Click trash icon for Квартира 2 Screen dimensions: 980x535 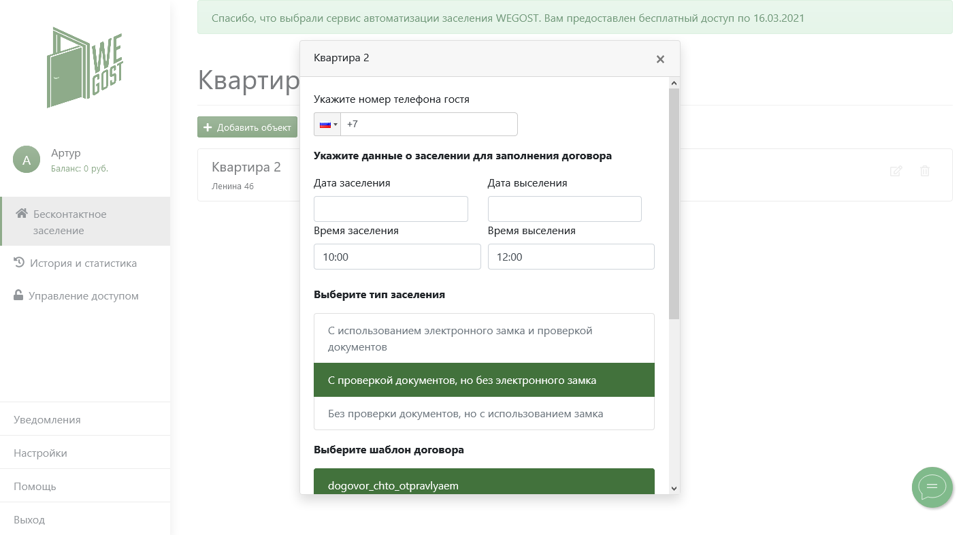coord(924,171)
